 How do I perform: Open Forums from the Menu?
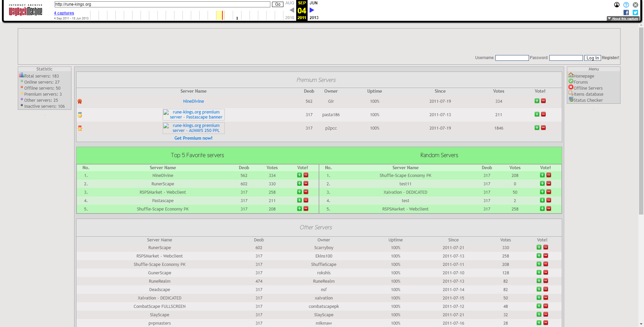(x=581, y=82)
